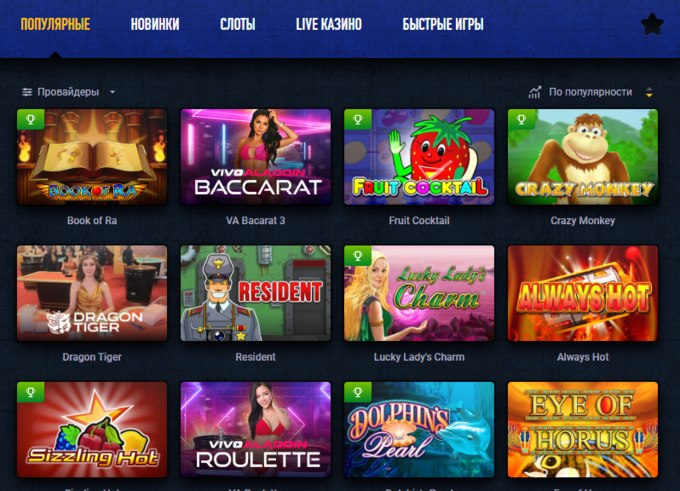Image resolution: width=680 pixels, height=491 pixels.
Task: Click the filter sliders icon beside Провайдеры
Action: click(x=27, y=92)
